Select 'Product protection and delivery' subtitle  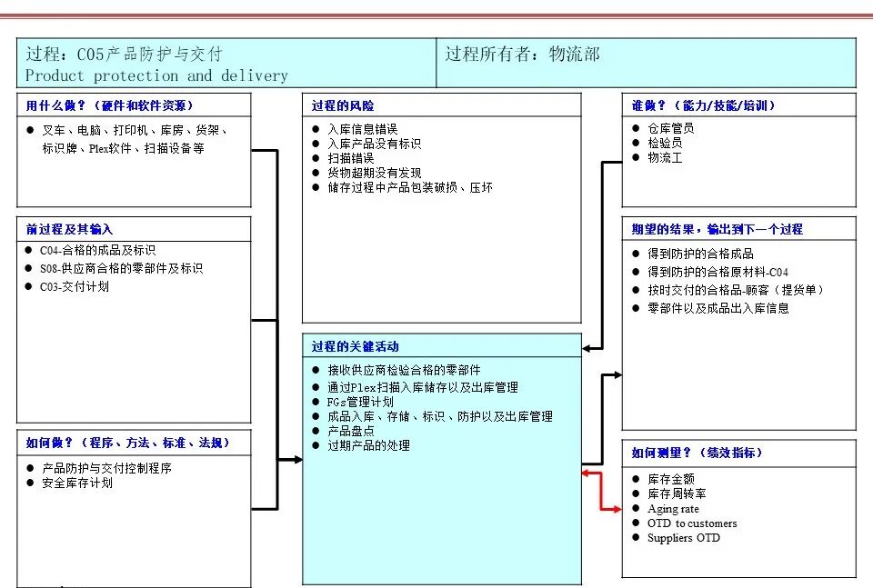pos(156,75)
